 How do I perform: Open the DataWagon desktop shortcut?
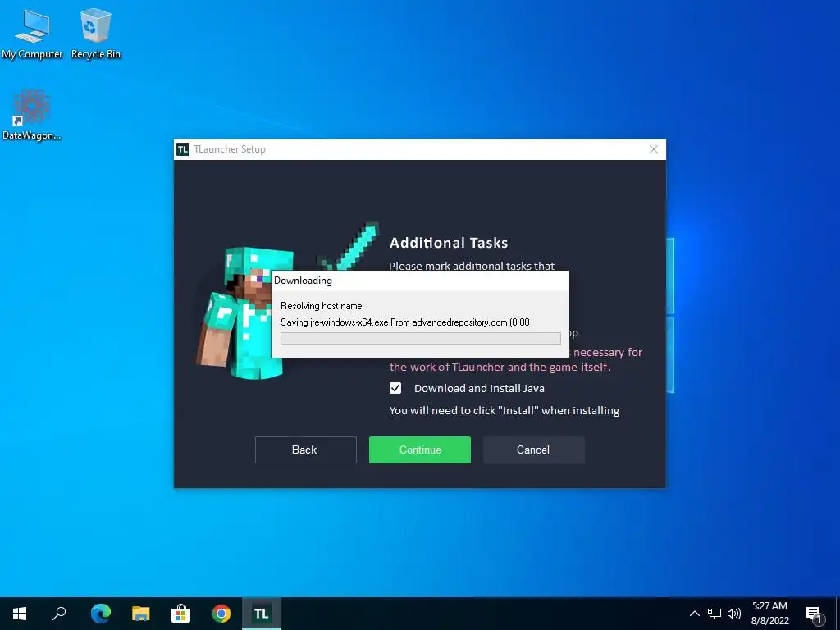pos(32,115)
